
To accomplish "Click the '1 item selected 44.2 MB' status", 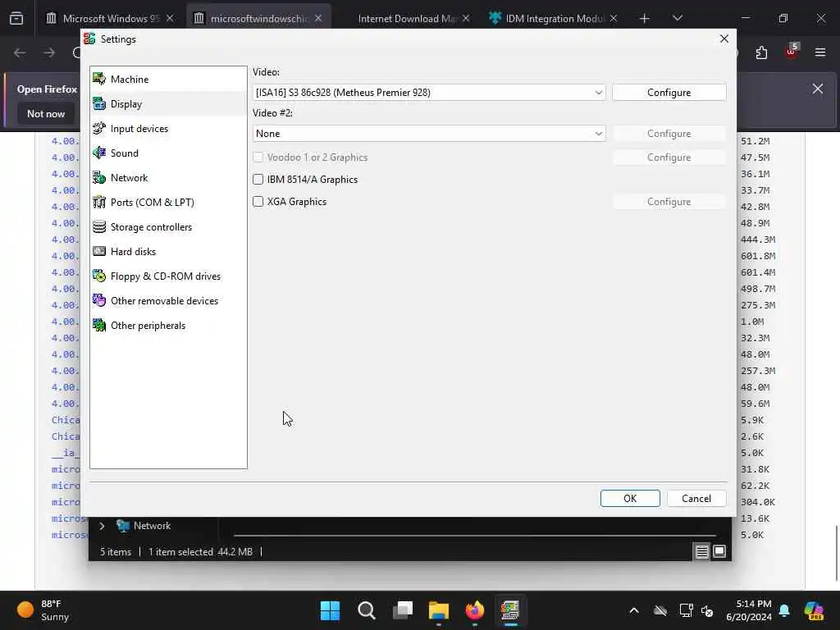I will tap(200, 552).
